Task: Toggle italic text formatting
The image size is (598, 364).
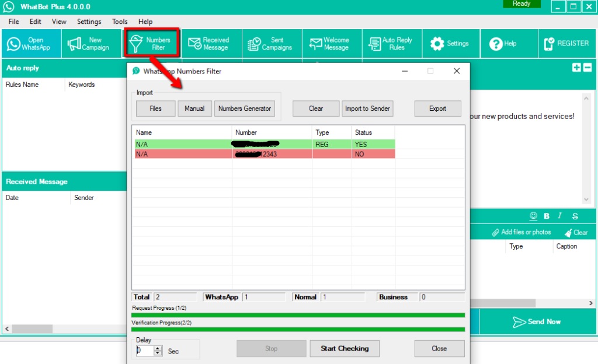Action: coord(560,216)
